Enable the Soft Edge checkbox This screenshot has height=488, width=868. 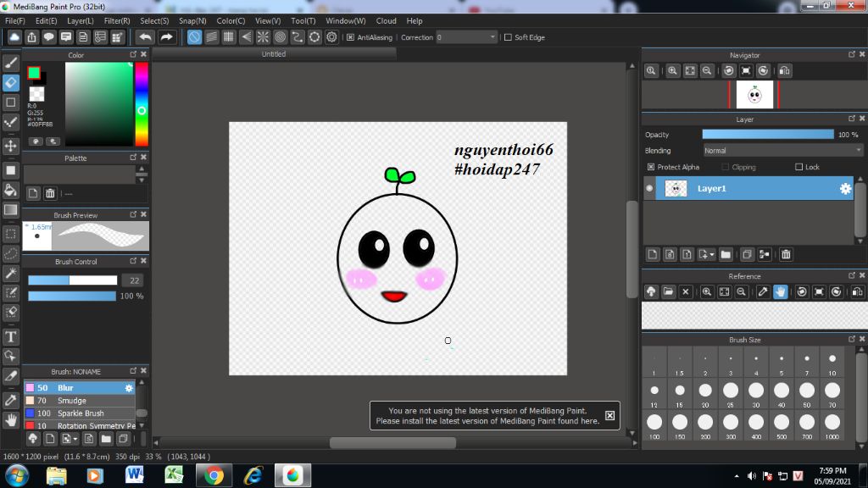pyautogui.click(x=508, y=37)
